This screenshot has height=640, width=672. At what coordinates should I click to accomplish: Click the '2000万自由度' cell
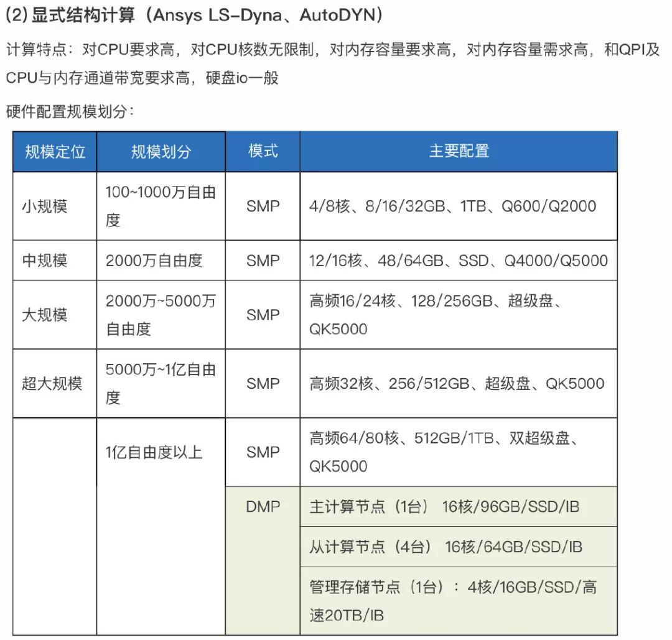click(161, 261)
